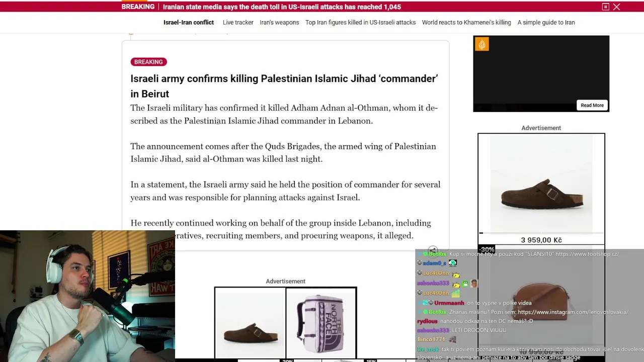Click the -30% discount badge

point(487,250)
